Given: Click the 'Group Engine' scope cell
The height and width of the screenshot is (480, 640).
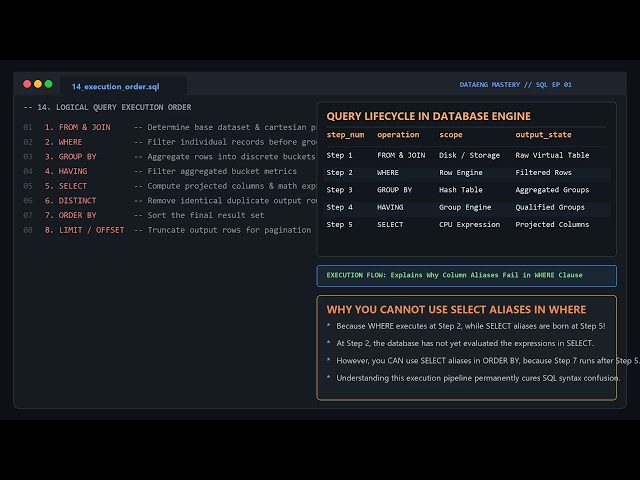Looking at the screenshot, I should pos(465,207).
